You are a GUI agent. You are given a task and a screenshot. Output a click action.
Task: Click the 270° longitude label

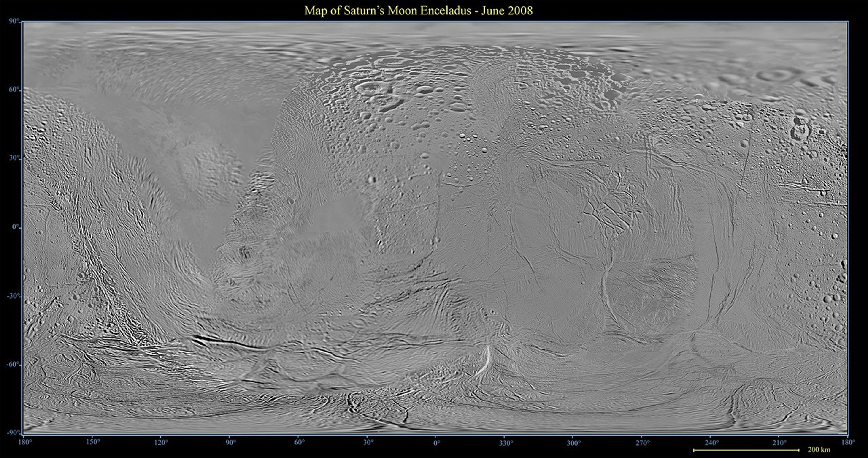[643, 443]
